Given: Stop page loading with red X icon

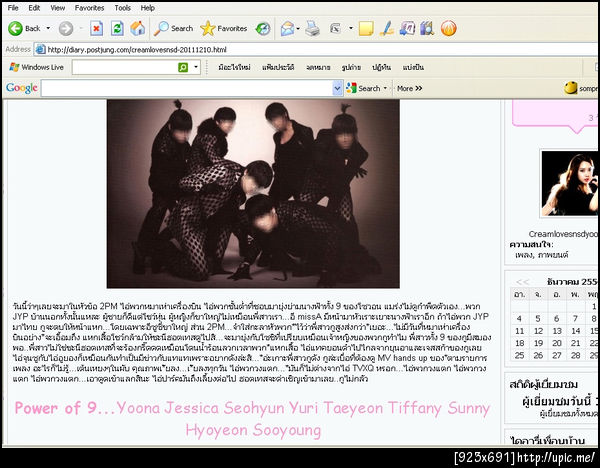Looking at the screenshot, I should (96, 28).
